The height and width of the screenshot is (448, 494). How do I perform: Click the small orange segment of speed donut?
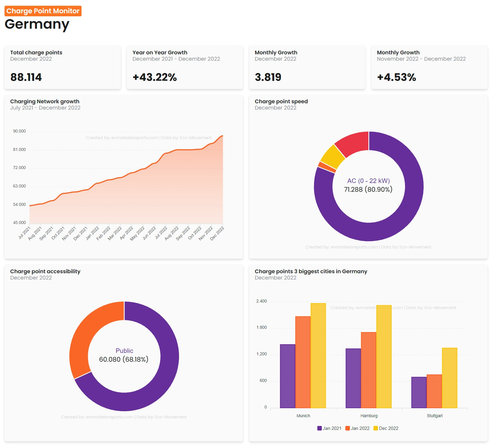pyautogui.click(x=327, y=168)
